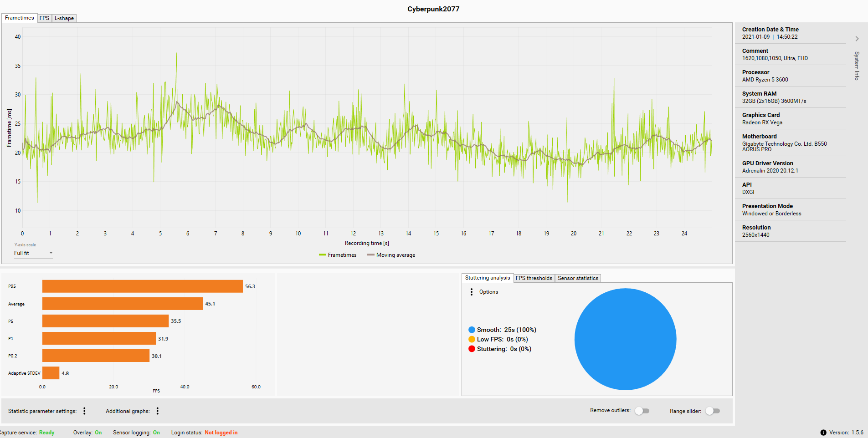The image size is (868, 438).
Task: Click the Frametime [ms] axis label
Action: [x=9, y=128]
